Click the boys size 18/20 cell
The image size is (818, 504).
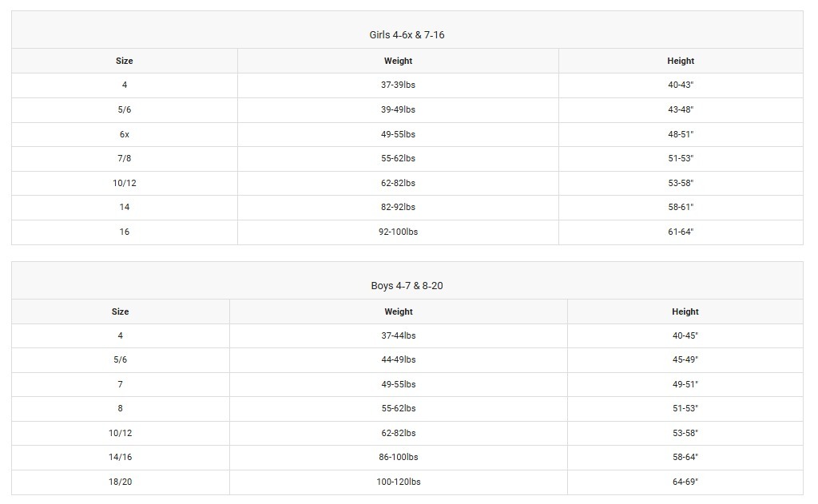click(121, 482)
